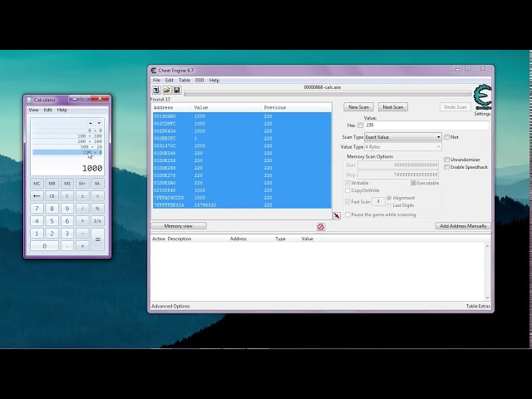This screenshot has height=399, width=532.
Task: Open the Edit menu in Calculator
Action: click(48, 110)
